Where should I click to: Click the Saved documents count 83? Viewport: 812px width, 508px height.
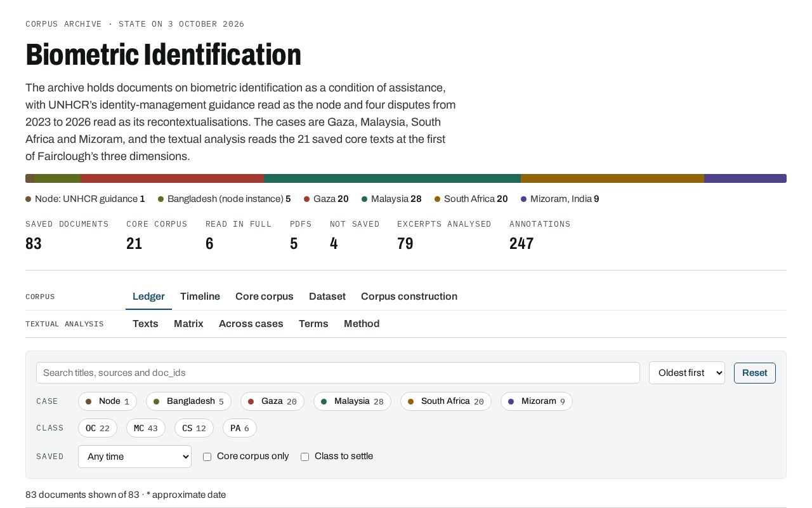34,243
